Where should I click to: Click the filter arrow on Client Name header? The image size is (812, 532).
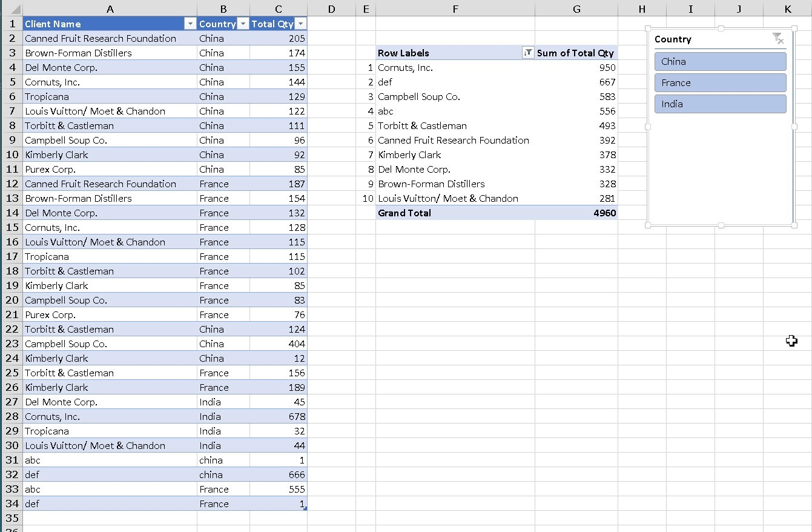(190, 23)
